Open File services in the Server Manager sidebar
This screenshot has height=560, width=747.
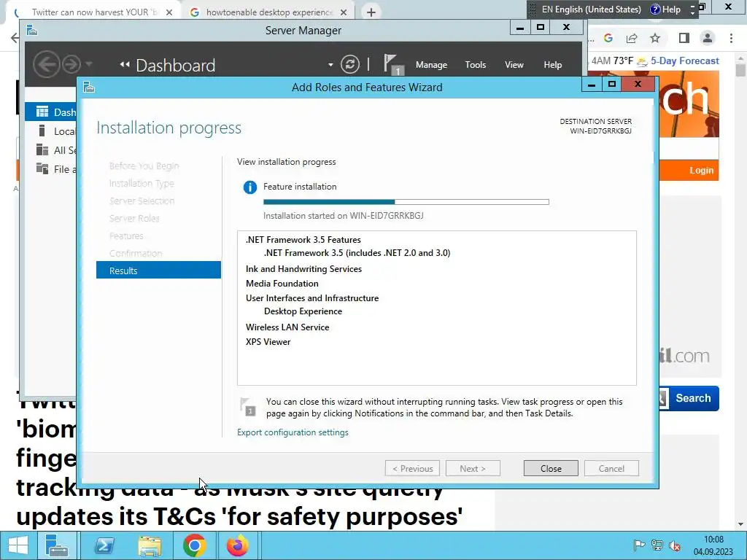coord(52,169)
